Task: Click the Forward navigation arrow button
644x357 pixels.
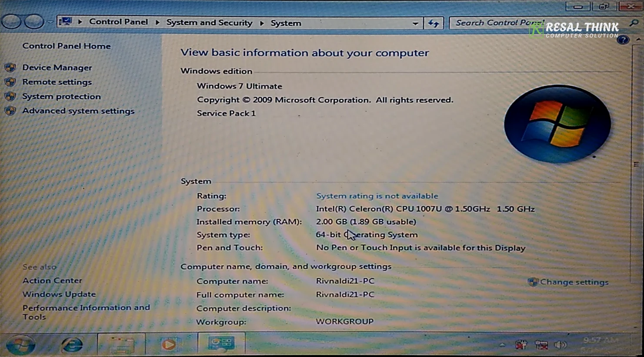Action: (x=34, y=22)
